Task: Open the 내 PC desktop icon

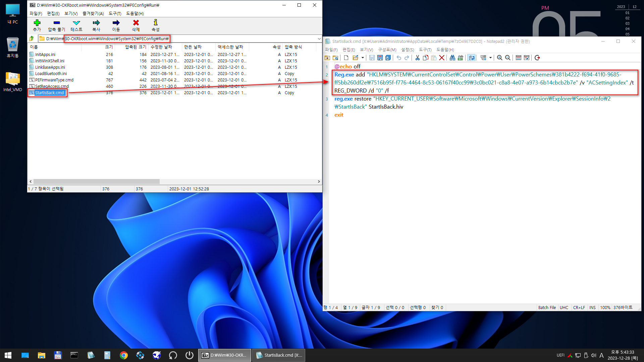Action: click(x=13, y=14)
